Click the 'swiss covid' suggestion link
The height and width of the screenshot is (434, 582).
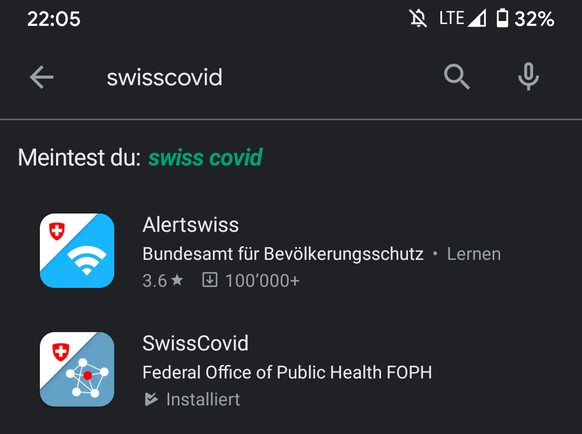(205, 157)
